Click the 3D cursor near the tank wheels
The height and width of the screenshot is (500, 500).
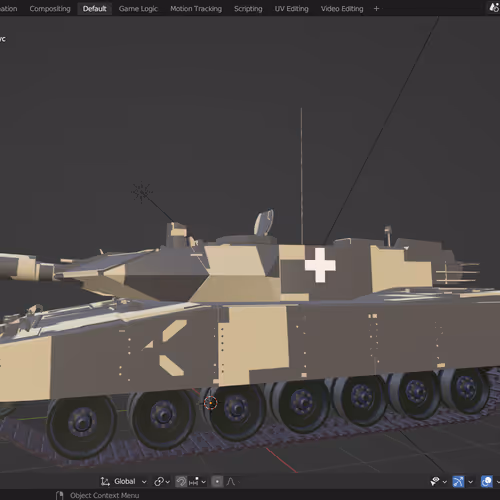210,403
